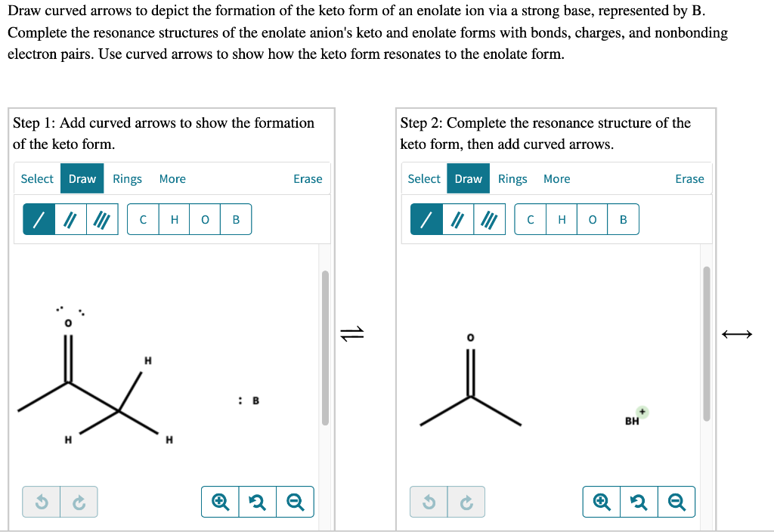Open the More menu in Step 1

(x=172, y=178)
